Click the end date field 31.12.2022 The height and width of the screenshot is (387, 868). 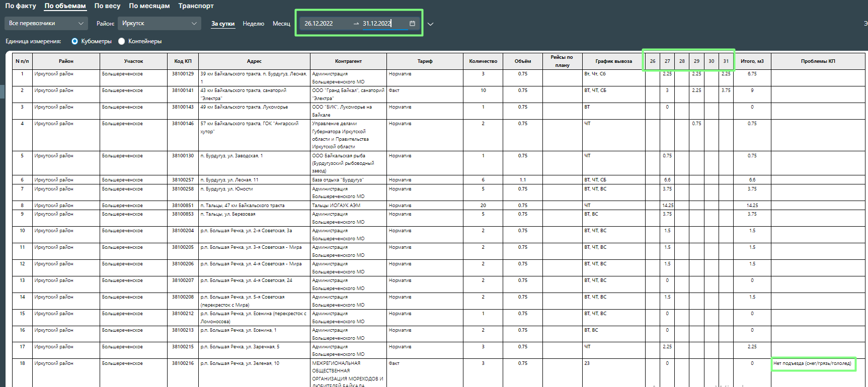tap(377, 24)
